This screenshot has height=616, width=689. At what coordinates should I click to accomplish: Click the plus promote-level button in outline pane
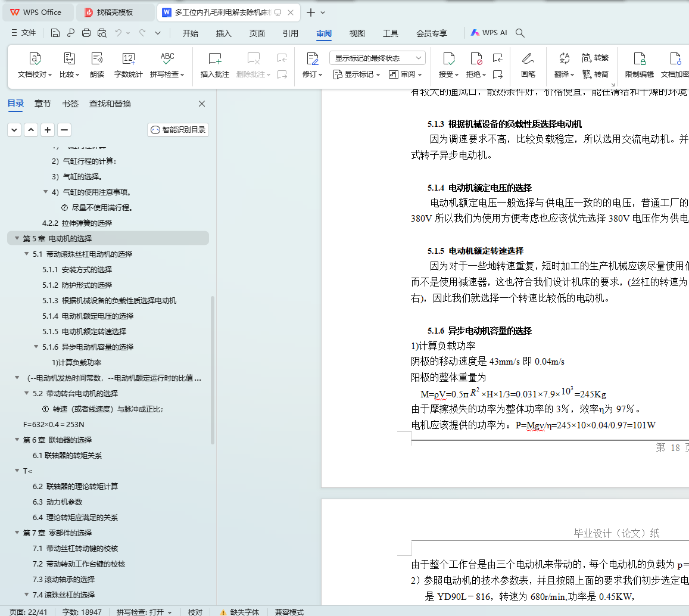(48, 130)
